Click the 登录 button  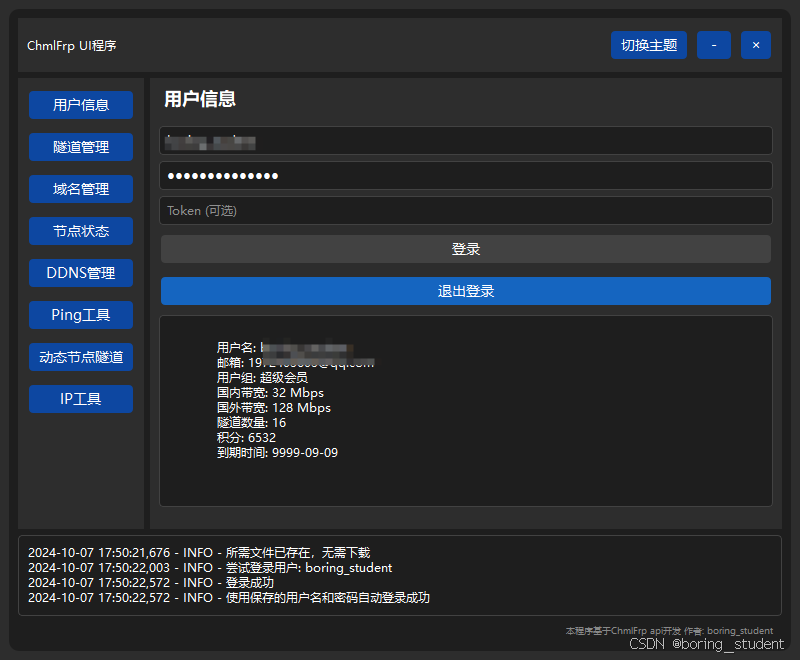coord(465,249)
